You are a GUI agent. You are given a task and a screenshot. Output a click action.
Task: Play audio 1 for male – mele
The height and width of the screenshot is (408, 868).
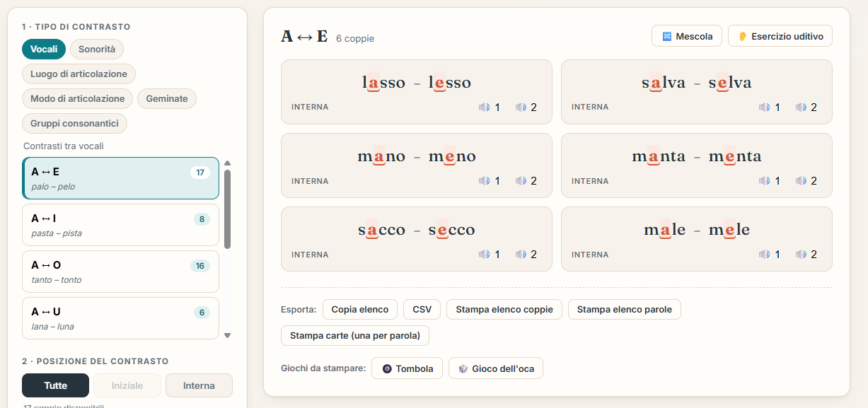770,255
